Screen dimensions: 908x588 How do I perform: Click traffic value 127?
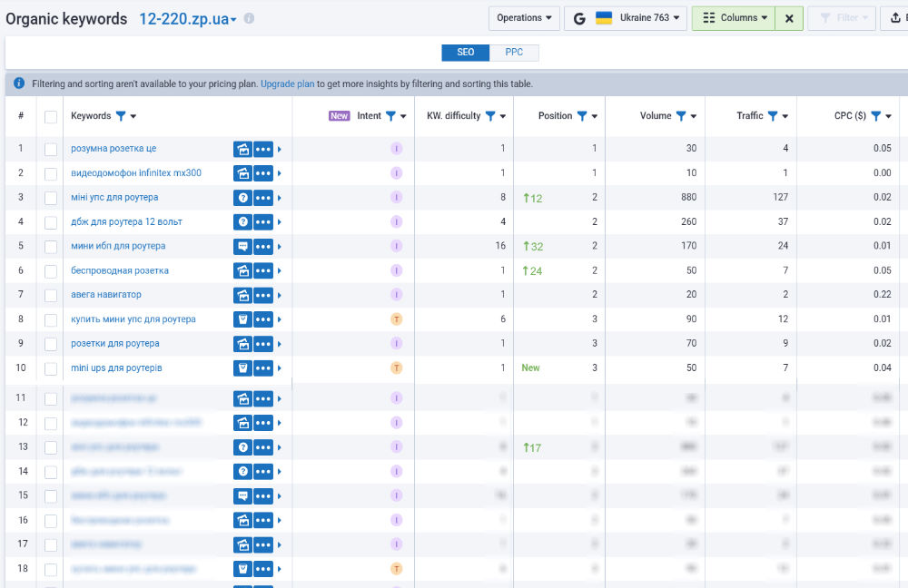pyautogui.click(x=780, y=197)
